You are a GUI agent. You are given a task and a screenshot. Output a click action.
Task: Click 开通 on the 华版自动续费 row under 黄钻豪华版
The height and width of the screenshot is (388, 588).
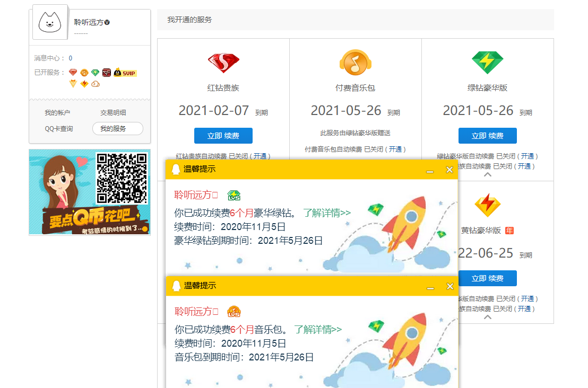click(528, 299)
